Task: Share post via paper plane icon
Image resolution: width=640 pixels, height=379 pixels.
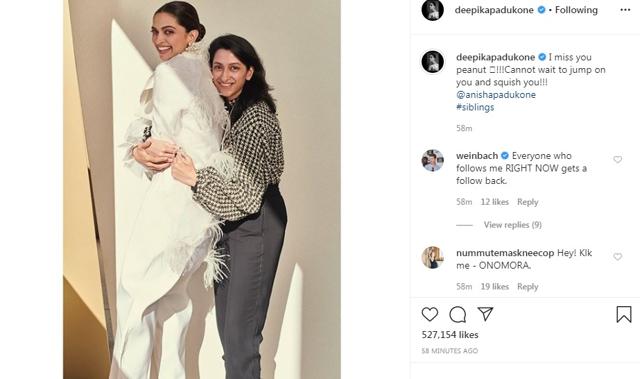Action: pyautogui.click(x=485, y=314)
